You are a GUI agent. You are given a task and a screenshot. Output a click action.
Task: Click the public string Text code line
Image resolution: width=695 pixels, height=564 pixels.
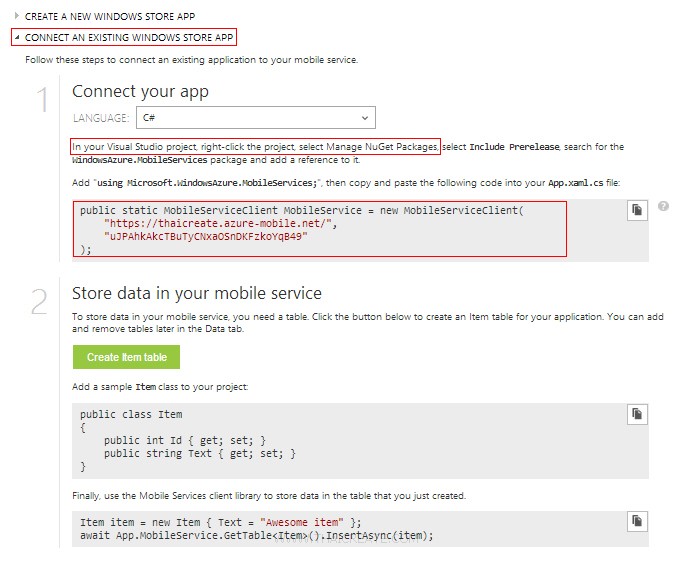200,454
